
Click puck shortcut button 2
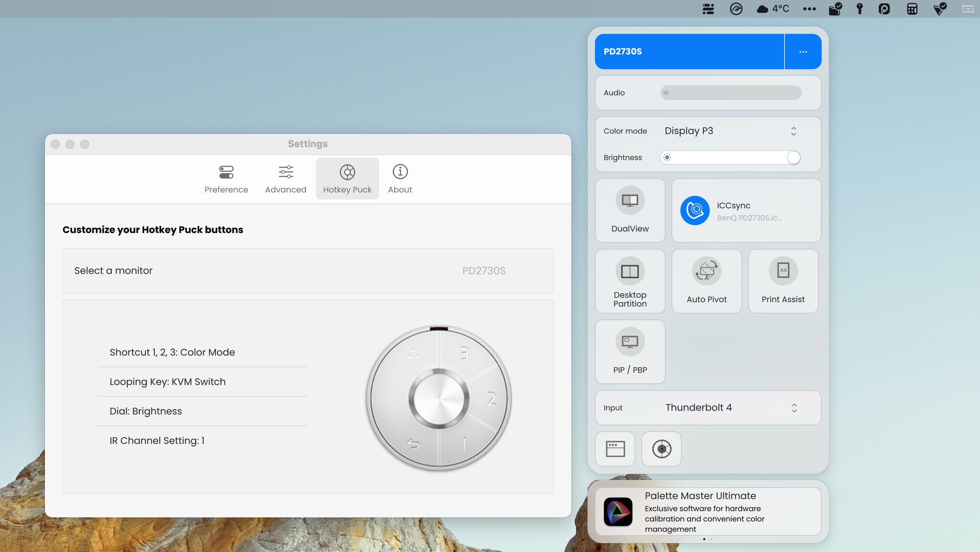pyautogui.click(x=491, y=399)
